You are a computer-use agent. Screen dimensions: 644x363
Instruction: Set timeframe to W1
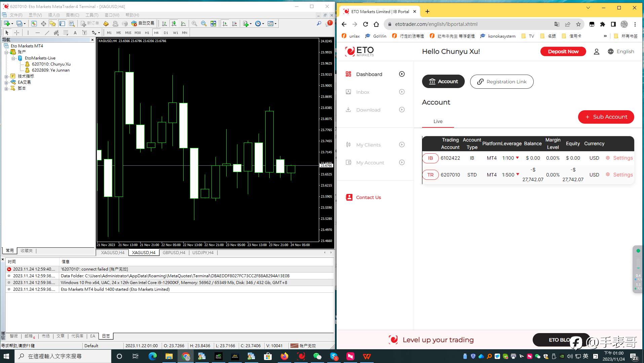click(175, 33)
